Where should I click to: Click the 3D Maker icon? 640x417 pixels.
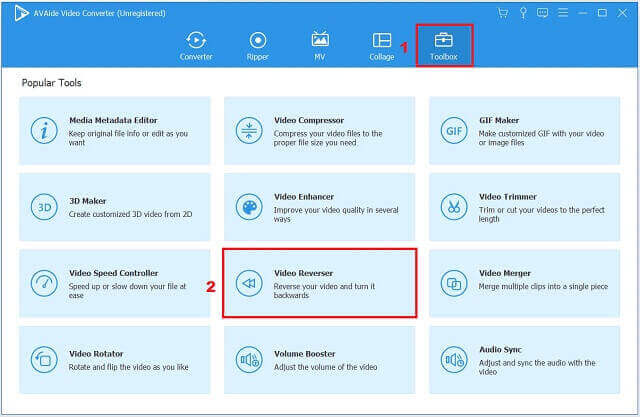point(44,207)
